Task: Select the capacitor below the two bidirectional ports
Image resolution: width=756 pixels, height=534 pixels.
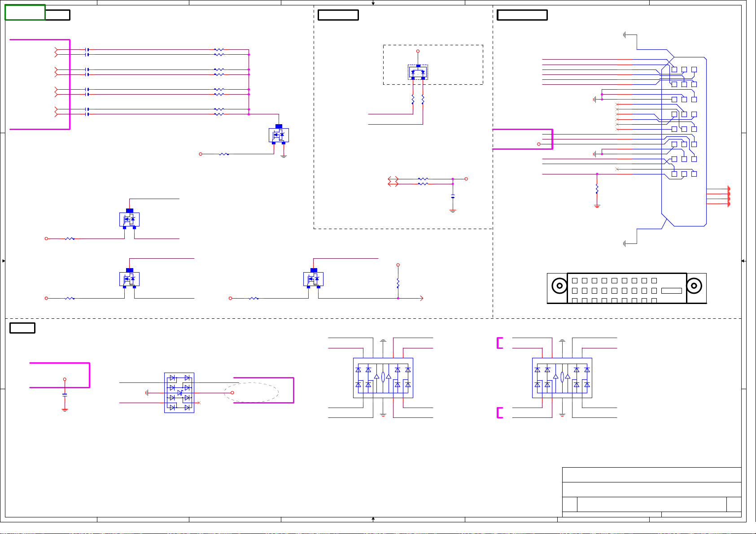Action: (453, 197)
